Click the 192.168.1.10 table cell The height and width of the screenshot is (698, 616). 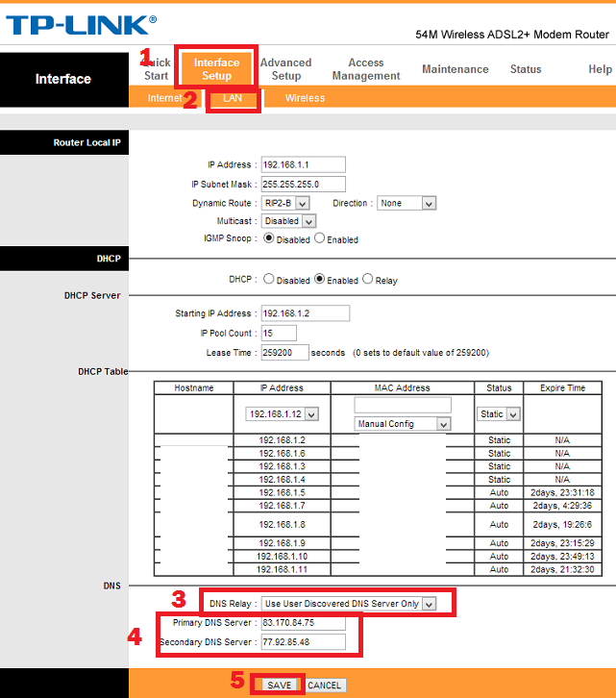(x=283, y=557)
